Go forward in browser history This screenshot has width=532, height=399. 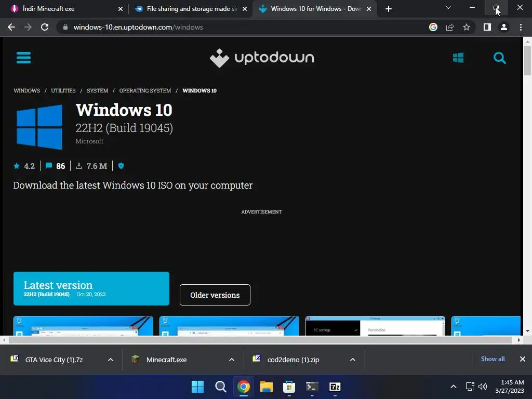tap(28, 27)
